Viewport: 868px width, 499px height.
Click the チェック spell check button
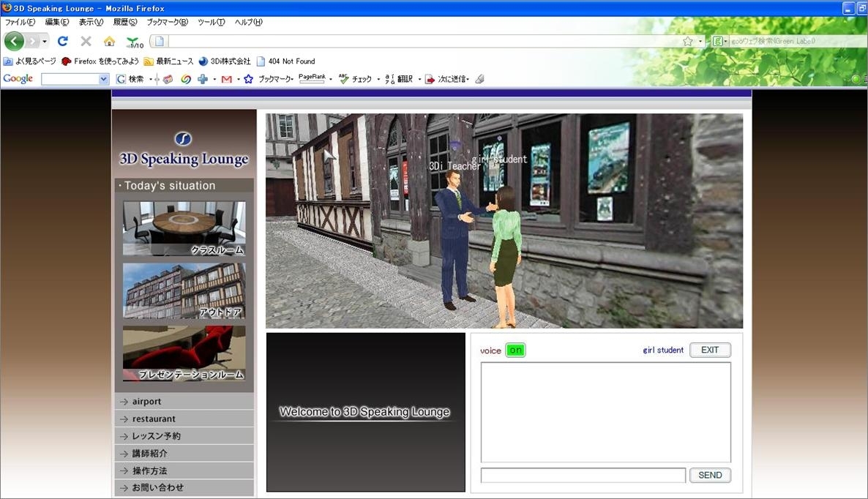point(356,79)
